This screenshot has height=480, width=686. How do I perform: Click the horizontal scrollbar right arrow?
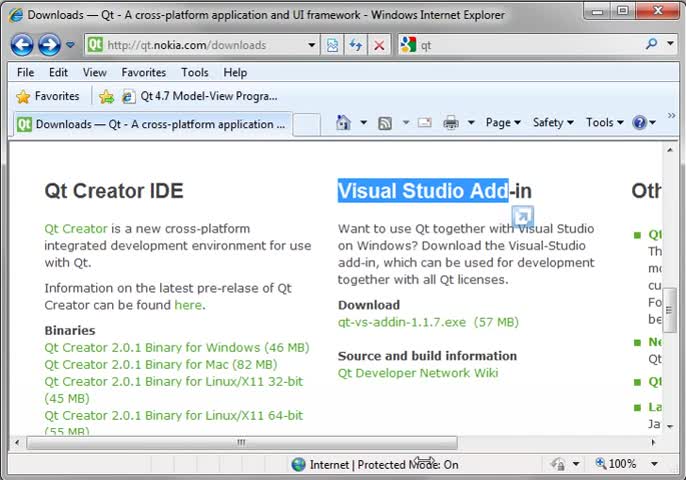point(653,443)
